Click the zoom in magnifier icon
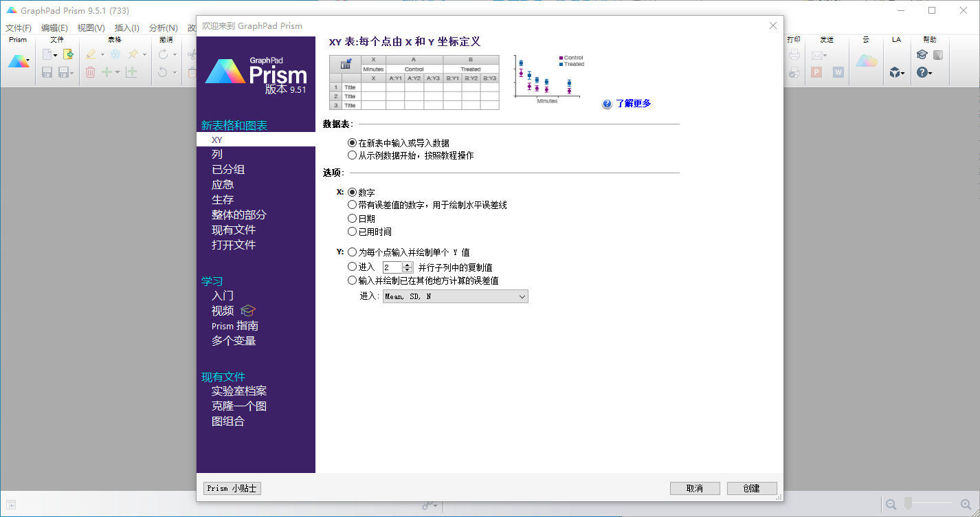Viewport: 980px width, 517px height. [967, 504]
